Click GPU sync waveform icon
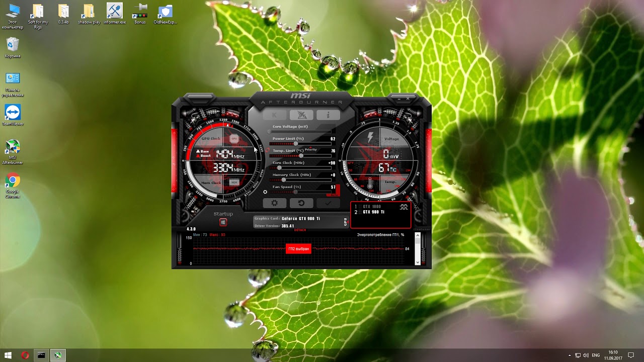Screen dimensions: 644x362 click(x=404, y=207)
